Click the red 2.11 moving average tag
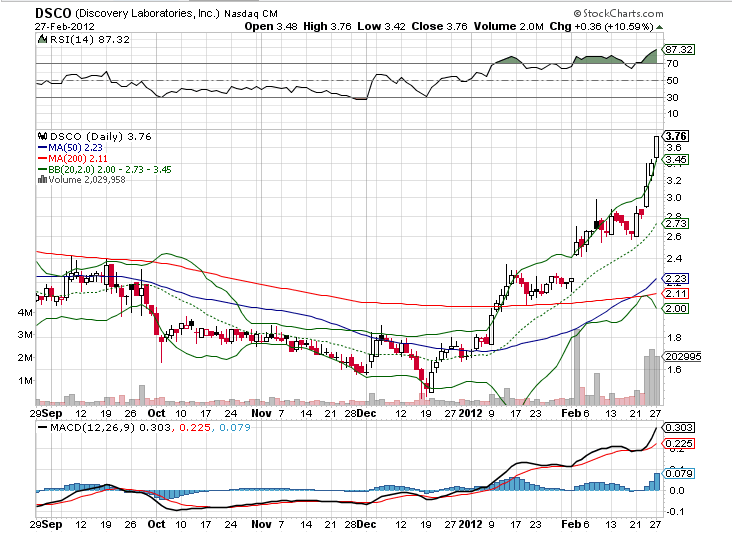732x537 pixels. coord(676,294)
